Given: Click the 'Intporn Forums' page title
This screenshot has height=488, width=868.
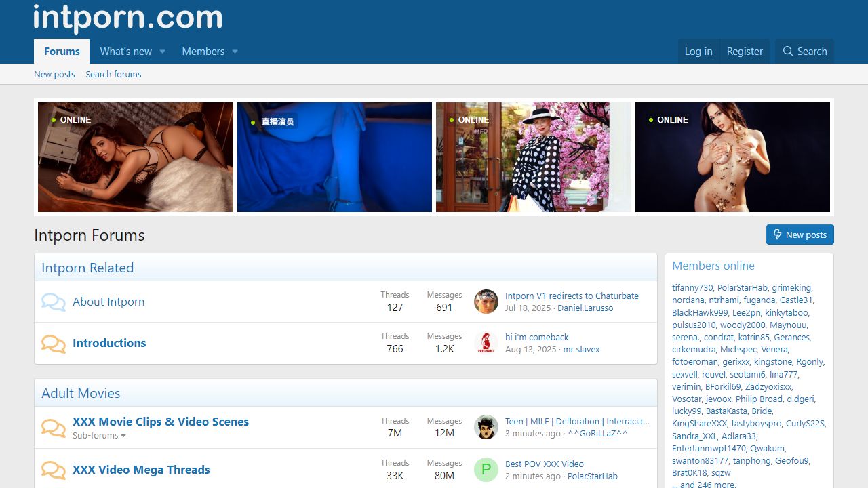Looking at the screenshot, I should pyautogui.click(x=90, y=235).
